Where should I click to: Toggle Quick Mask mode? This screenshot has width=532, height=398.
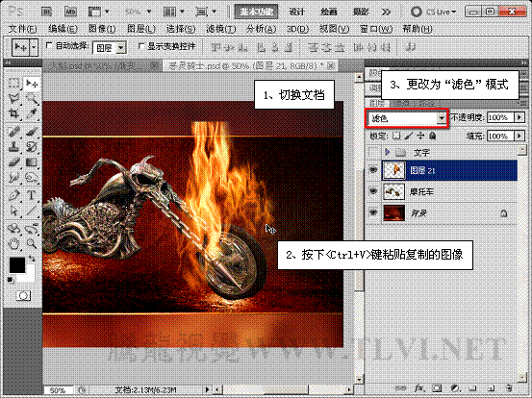23,296
